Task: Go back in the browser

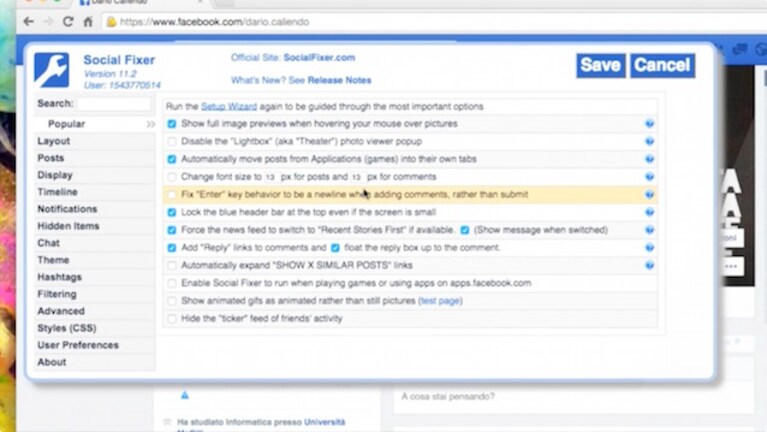Action: (x=29, y=22)
